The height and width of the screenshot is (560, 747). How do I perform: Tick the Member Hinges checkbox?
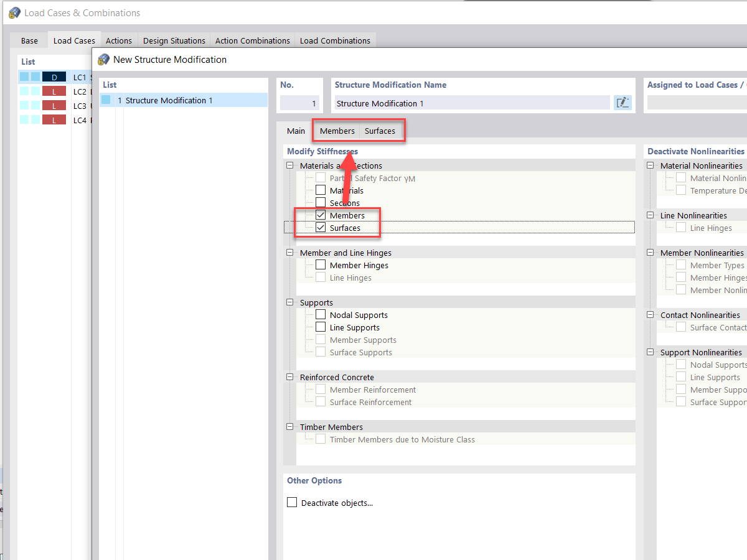pyautogui.click(x=321, y=265)
